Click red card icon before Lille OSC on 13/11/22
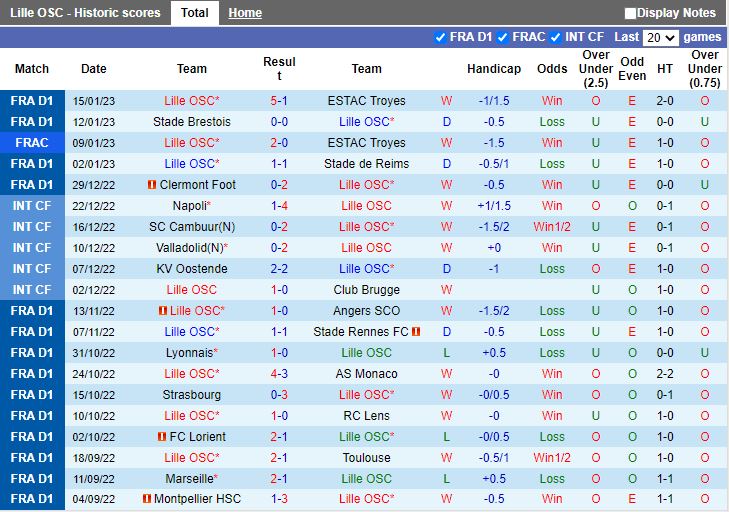Viewport: 729px width, 512px height. 162,311
